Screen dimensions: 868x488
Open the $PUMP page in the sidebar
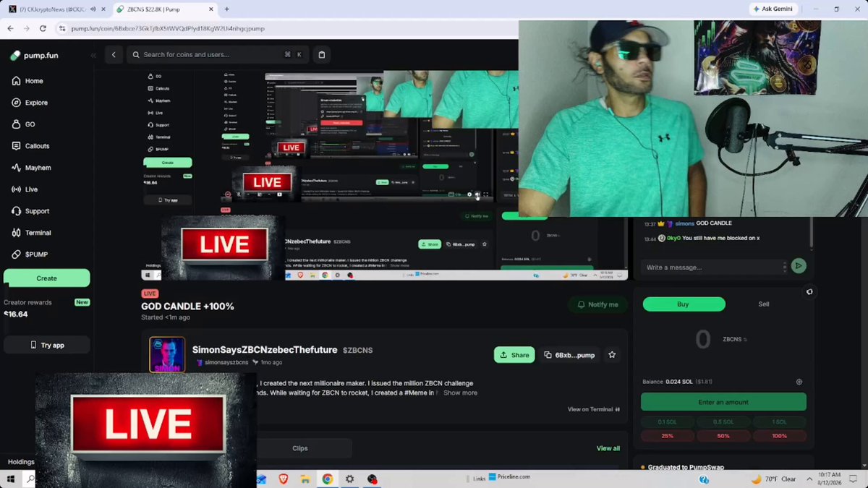(x=30, y=254)
